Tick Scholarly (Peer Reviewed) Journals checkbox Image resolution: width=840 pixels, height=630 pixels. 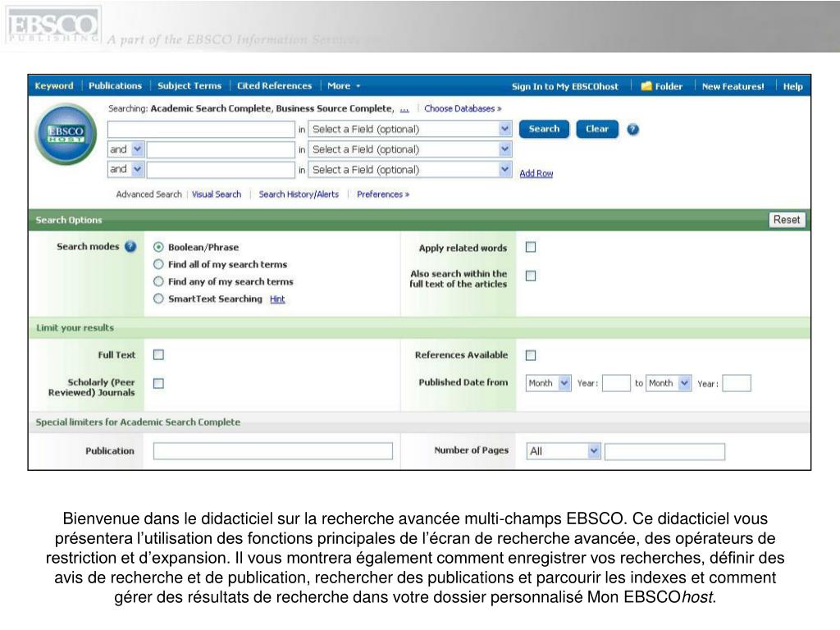click(158, 384)
